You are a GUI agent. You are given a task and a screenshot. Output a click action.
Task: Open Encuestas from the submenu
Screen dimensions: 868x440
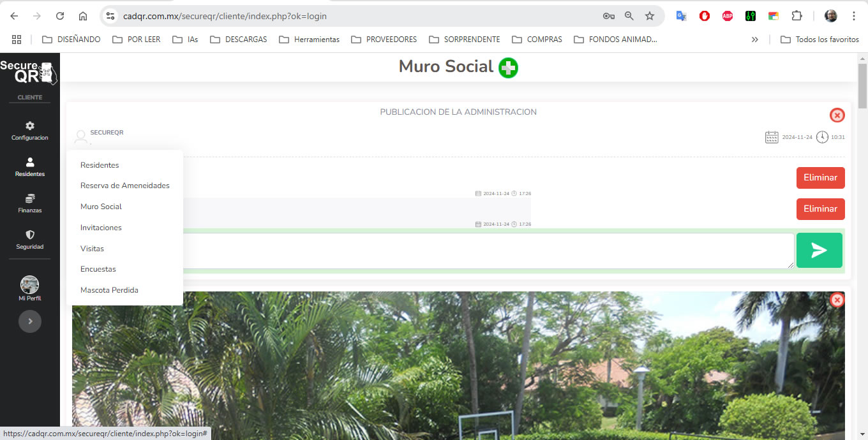[x=98, y=269]
